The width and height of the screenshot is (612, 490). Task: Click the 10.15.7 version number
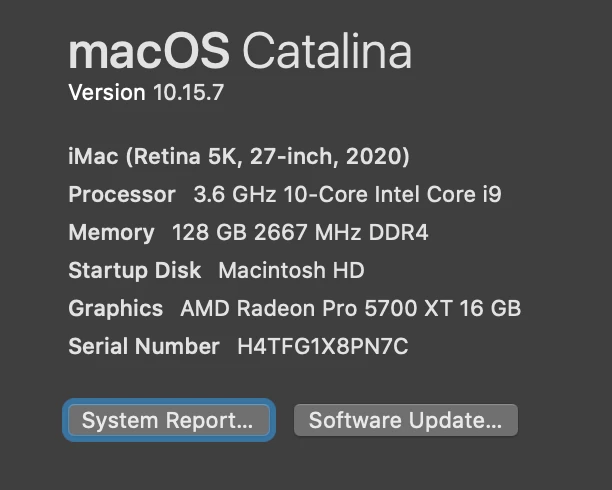point(188,93)
